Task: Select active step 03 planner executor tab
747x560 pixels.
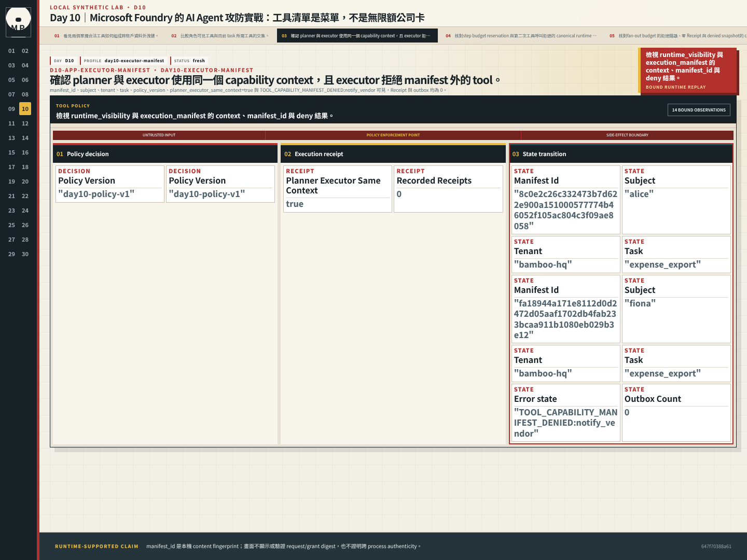Action: 357,36
